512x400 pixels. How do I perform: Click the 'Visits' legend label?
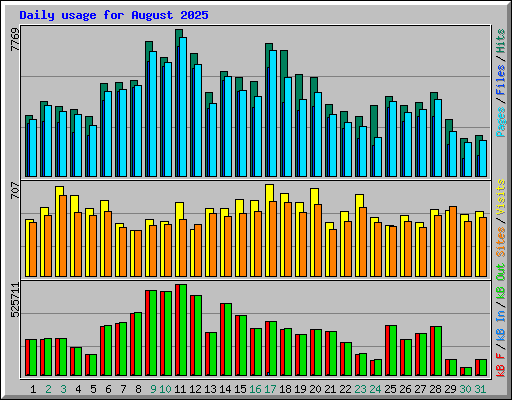[x=501, y=197]
